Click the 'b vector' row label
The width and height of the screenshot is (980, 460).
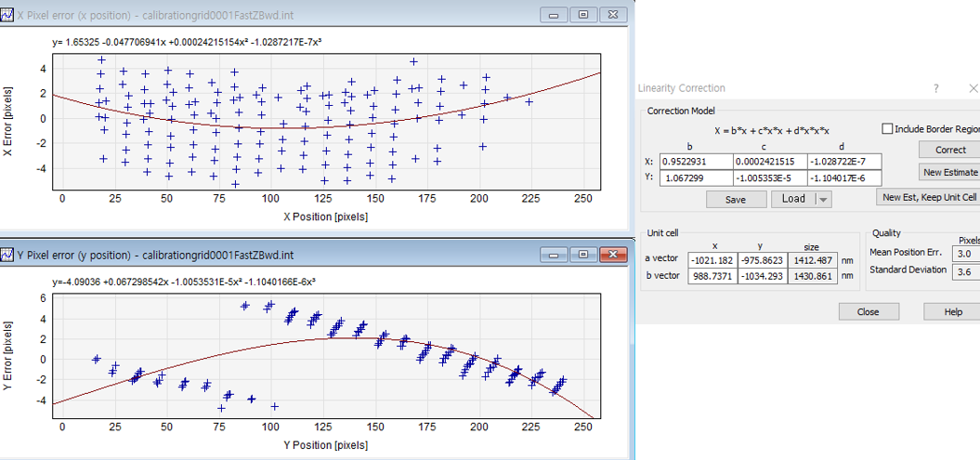click(x=662, y=275)
